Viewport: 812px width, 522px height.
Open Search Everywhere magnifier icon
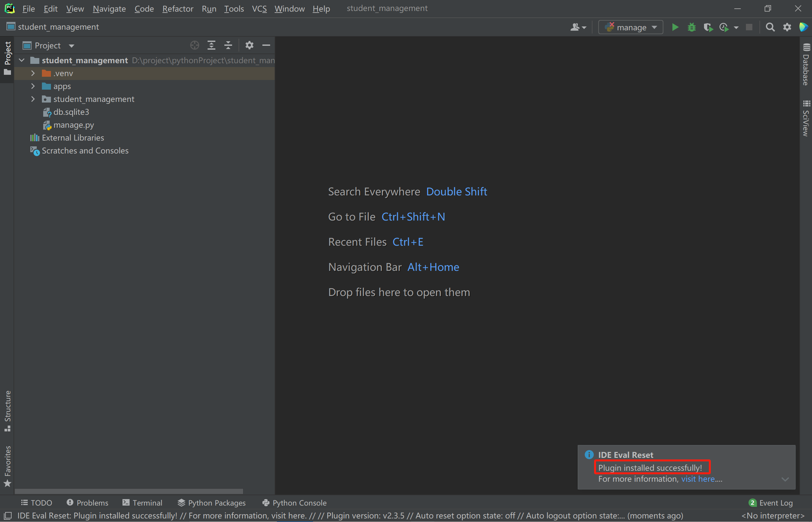coord(770,27)
